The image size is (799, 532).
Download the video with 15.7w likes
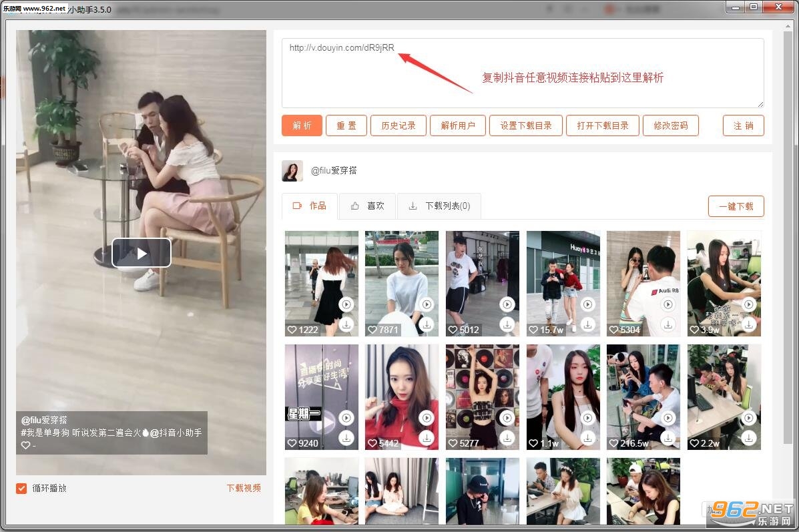pyautogui.click(x=587, y=324)
